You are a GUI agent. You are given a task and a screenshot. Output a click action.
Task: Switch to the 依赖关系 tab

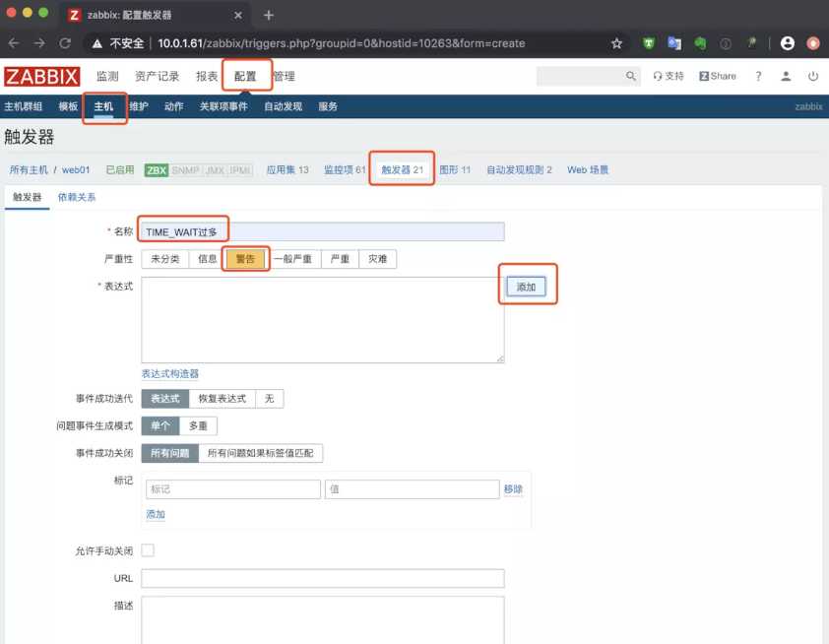pyautogui.click(x=77, y=197)
